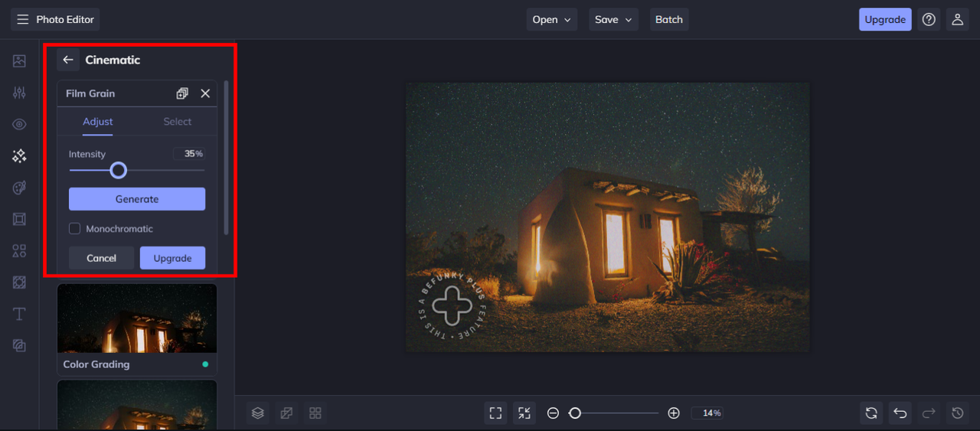Click the Generate button
Image resolution: width=980 pixels, height=431 pixels.
point(137,199)
